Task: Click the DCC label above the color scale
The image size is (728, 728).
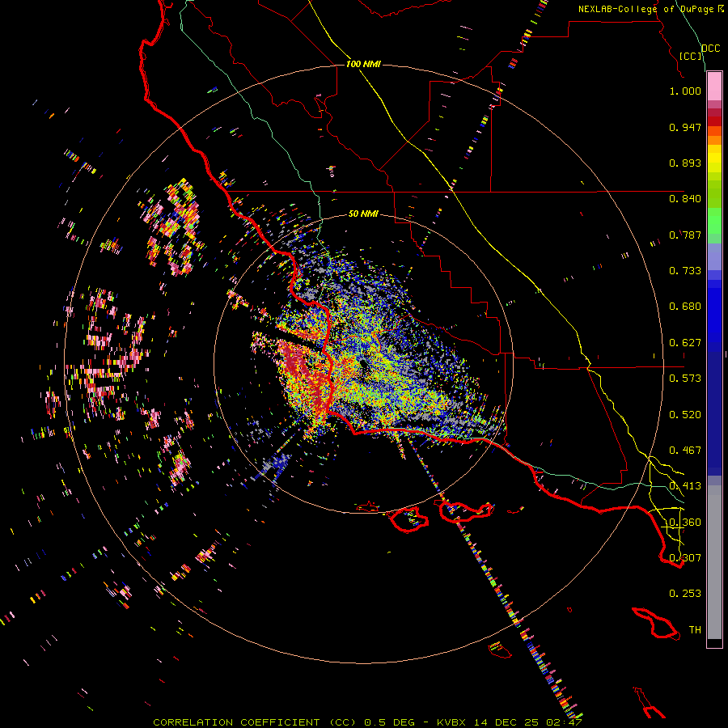Action: (710, 49)
